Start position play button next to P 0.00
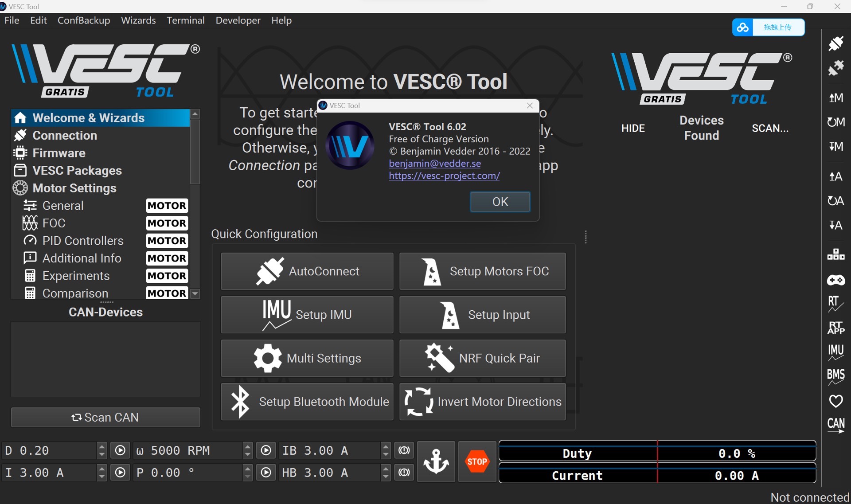The image size is (851, 504). [x=266, y=473]
